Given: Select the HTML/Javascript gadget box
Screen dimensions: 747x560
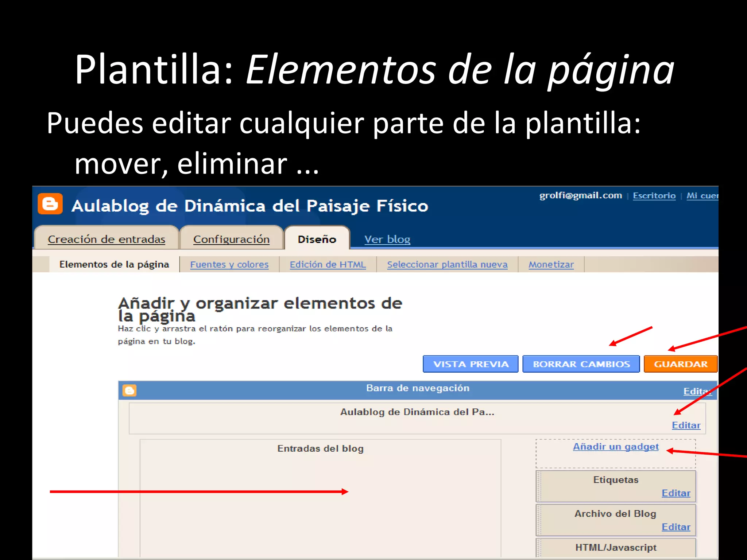Looking at the screenshot, I should [x=616, y=548].
